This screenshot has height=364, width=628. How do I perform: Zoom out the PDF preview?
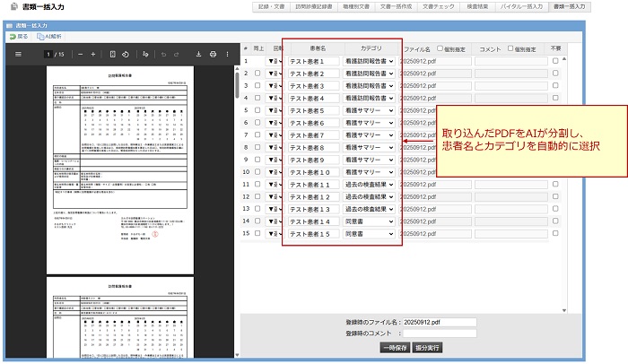80,54
